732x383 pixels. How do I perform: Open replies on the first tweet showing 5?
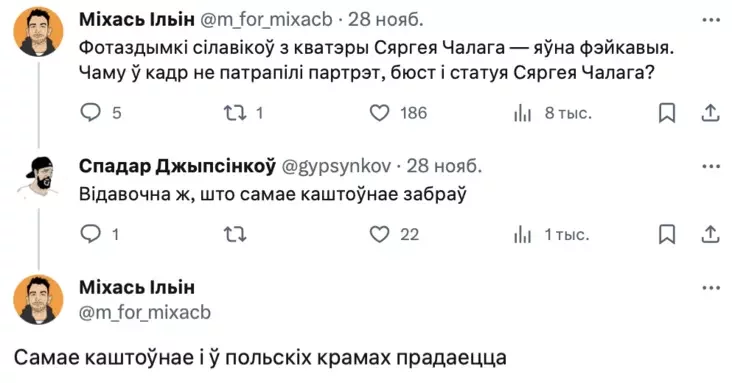(x=91, y=113)
